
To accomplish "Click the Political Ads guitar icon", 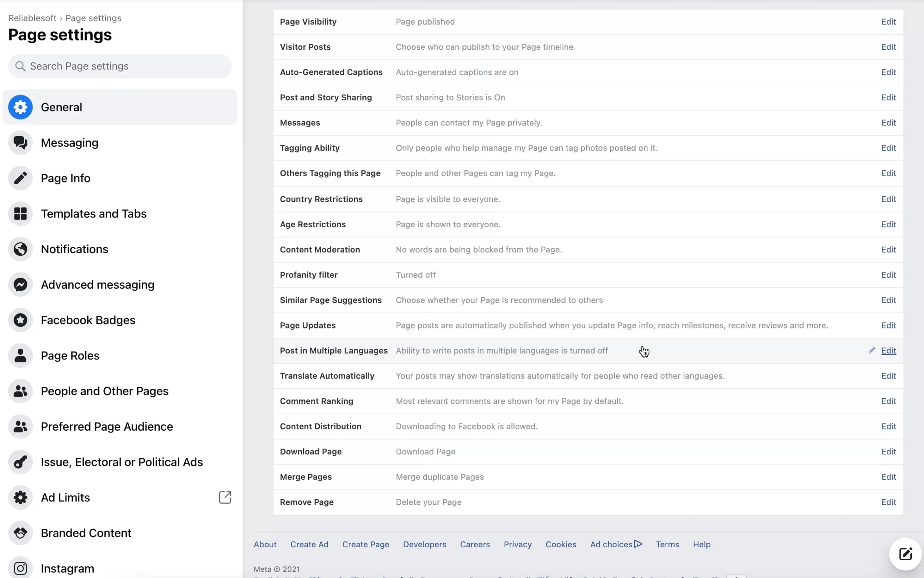I will pyautogui.click(x=20, y=462).
